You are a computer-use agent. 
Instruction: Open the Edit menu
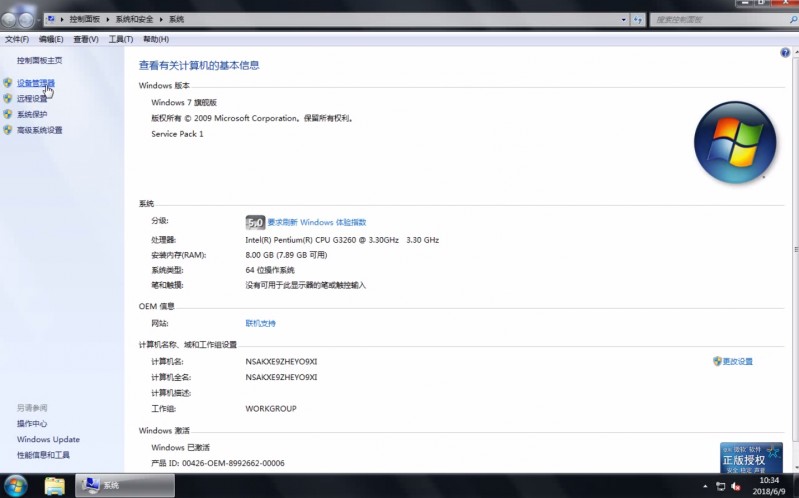51,39
